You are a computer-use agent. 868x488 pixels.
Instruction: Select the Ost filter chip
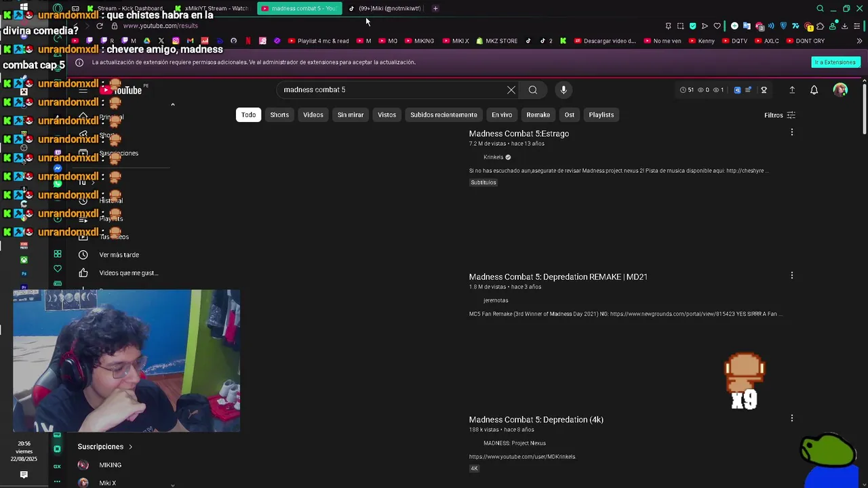[570, 115]
